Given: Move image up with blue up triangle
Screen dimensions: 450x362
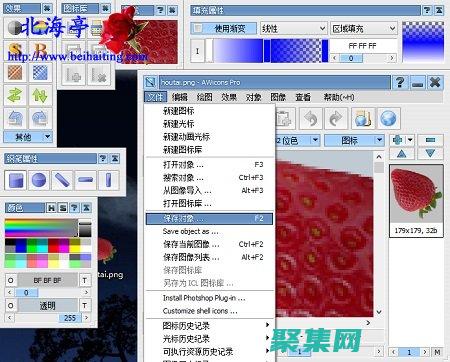Looking at the screenshot, I should coord(402,154).
